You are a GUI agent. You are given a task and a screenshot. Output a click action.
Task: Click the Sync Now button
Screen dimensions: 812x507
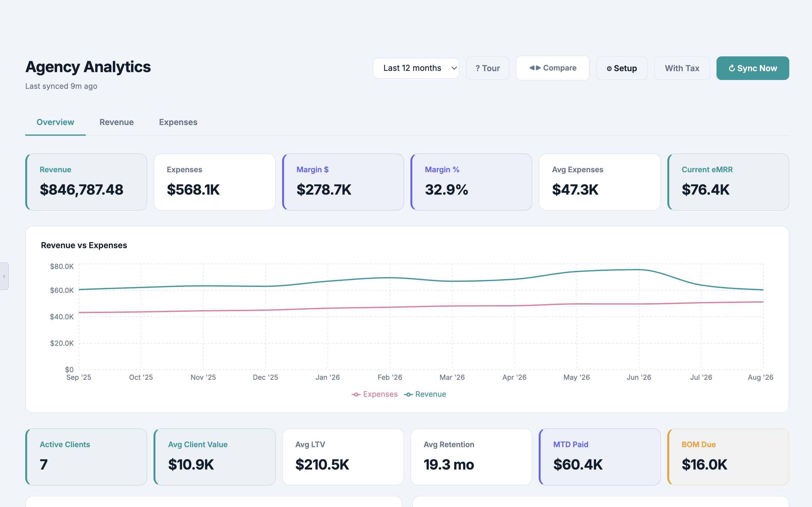pyautogui.click(x=753, y=68)
